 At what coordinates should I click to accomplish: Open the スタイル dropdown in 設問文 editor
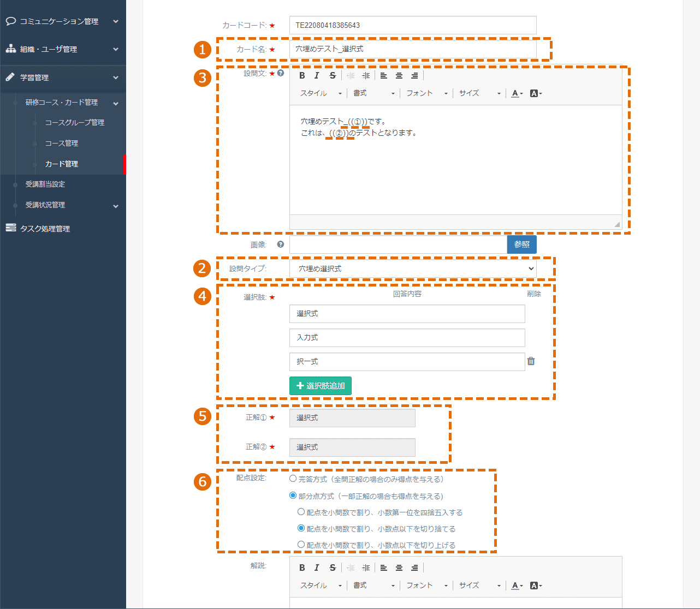click(321, 93)
